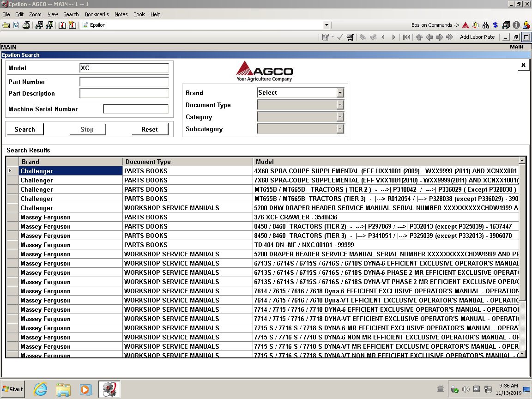The image size is (532, 399).
Task: Click the printer icon
Action: (x=26, y=25)
